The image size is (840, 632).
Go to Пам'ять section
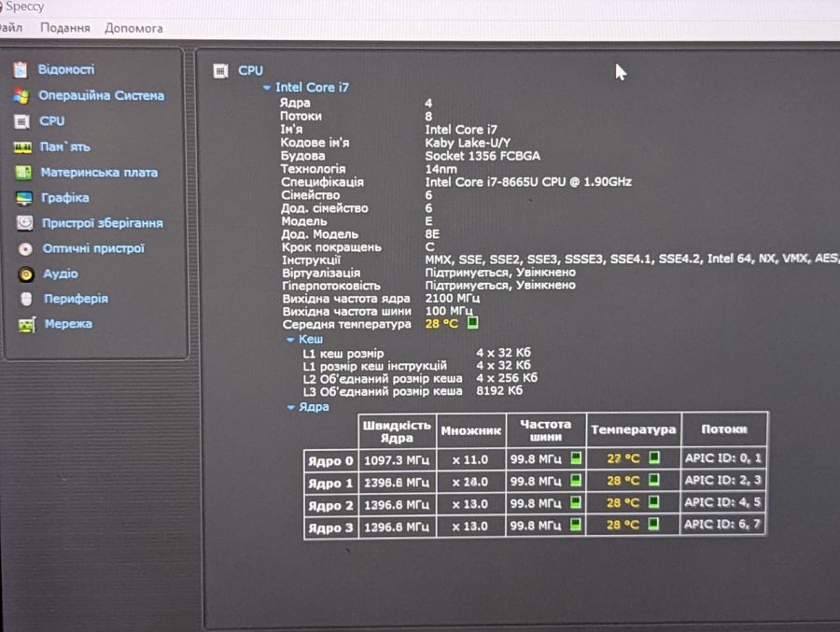point(64,147)
